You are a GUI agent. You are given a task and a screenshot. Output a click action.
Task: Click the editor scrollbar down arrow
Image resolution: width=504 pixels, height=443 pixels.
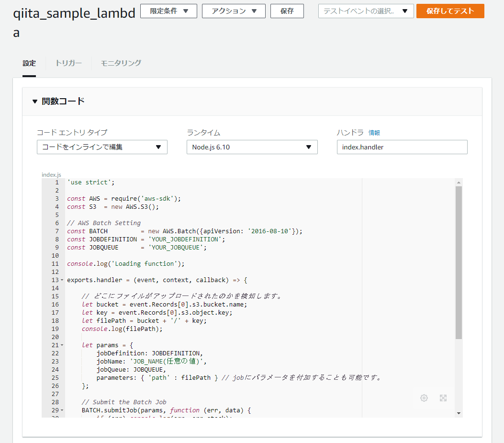coord(458,413)
